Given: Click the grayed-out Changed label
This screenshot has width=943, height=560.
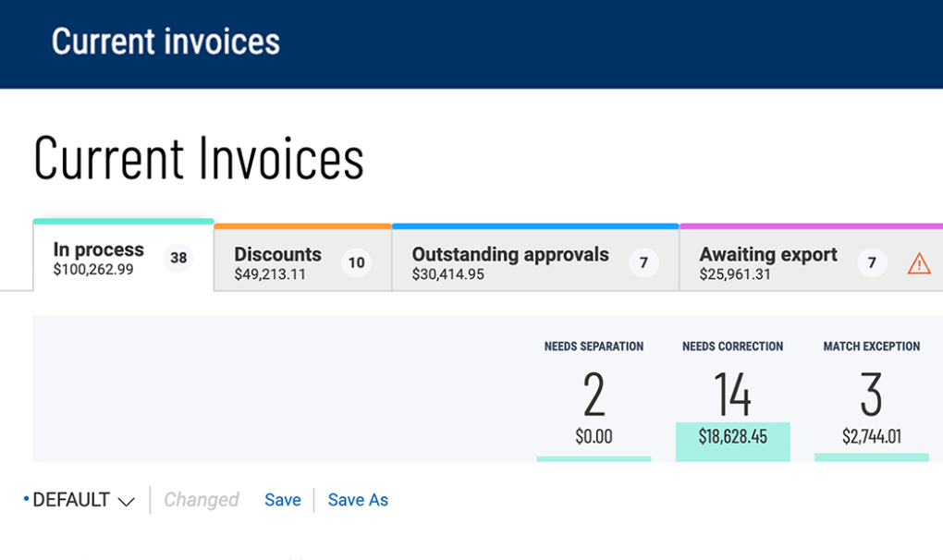Looking at the screenshot, I should point(201,500).
